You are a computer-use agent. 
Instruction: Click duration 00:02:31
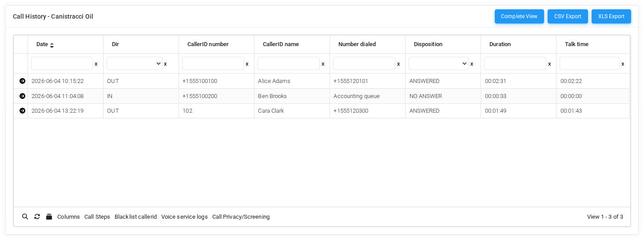[x=496, y=81]
